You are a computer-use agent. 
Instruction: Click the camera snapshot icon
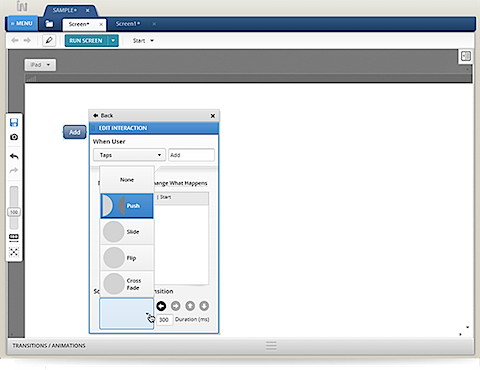point(14,137)
